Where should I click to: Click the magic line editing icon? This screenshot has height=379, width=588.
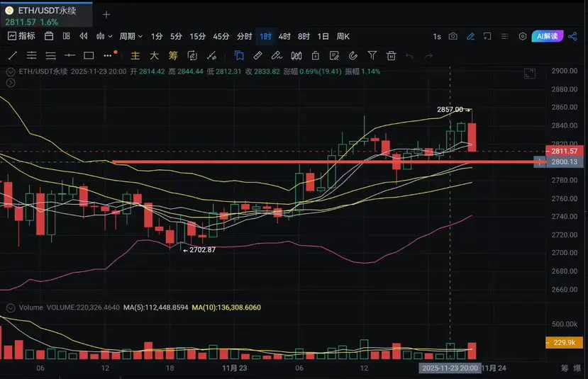click(x=211, y=56)
